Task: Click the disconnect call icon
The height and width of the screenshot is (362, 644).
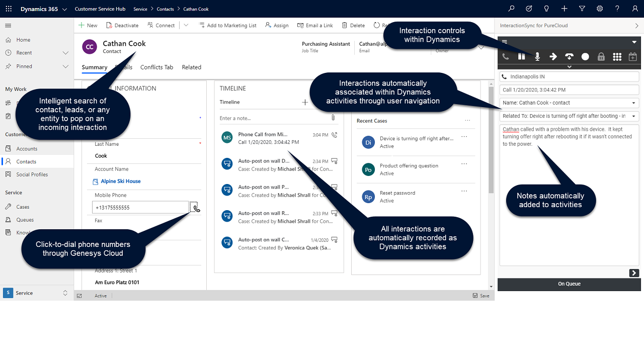Action: (x=570, y=57)
